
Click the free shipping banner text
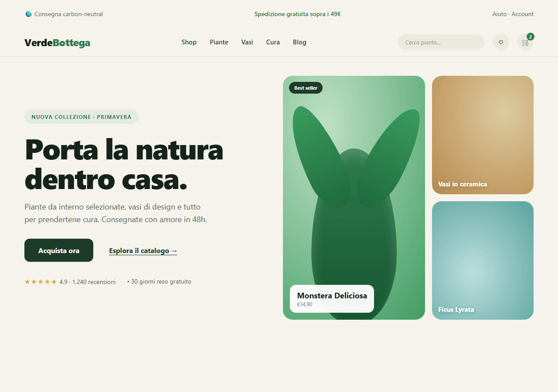point(298,14)
